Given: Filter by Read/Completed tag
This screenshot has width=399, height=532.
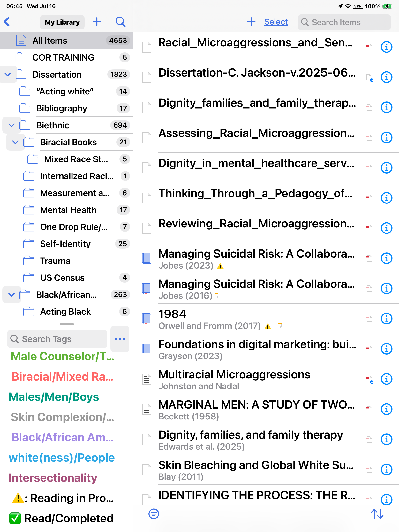Looking at the screenshot, I should pos(61,518).
